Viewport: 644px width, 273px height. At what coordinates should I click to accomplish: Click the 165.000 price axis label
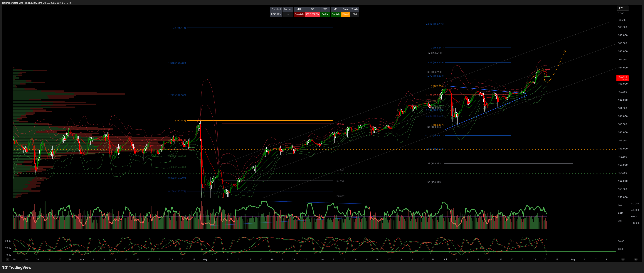pos(623,51)
